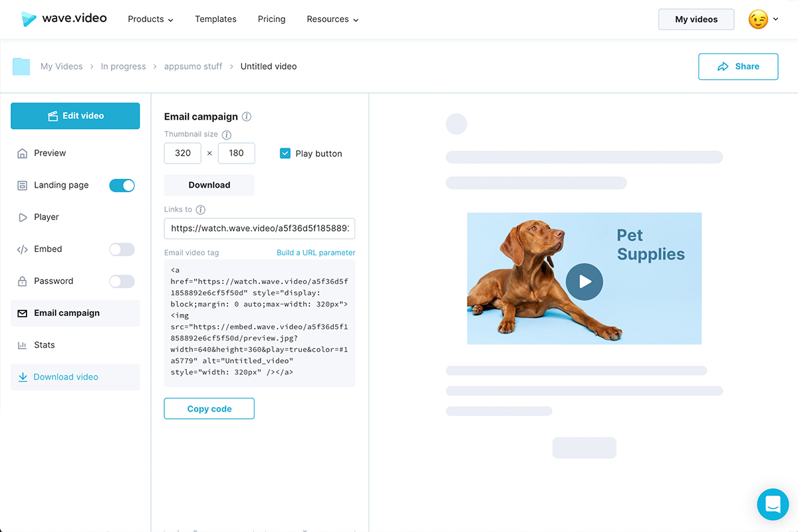Open the Build a URL parameter link

(x=316, y=253)
